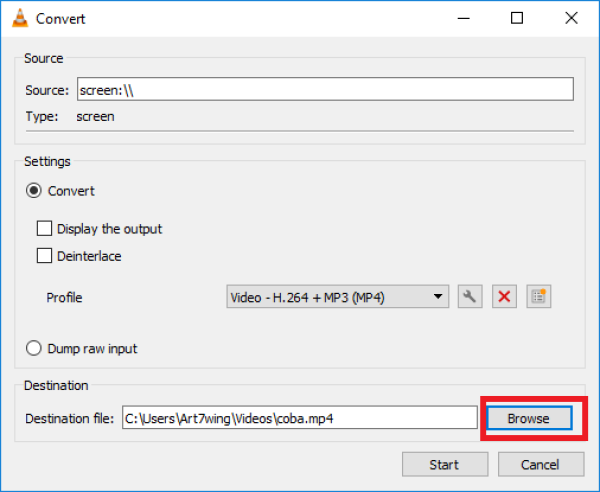Focus the Source text field

point(324,90)
